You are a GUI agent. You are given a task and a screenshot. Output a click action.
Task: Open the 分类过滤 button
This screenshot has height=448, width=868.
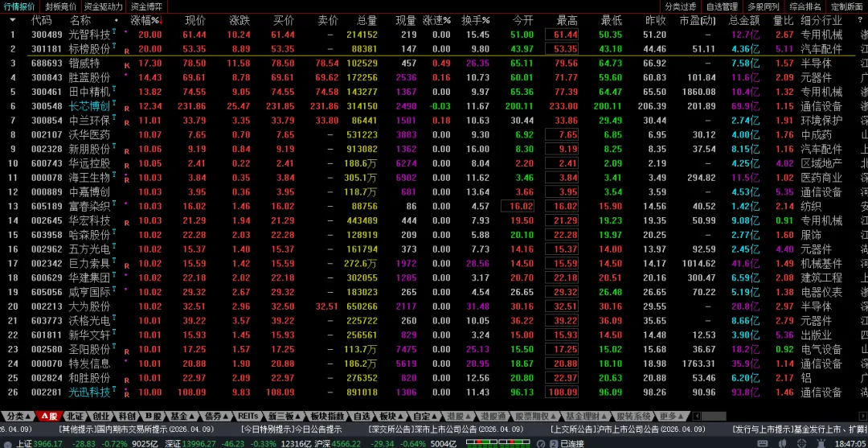point(681,6)
